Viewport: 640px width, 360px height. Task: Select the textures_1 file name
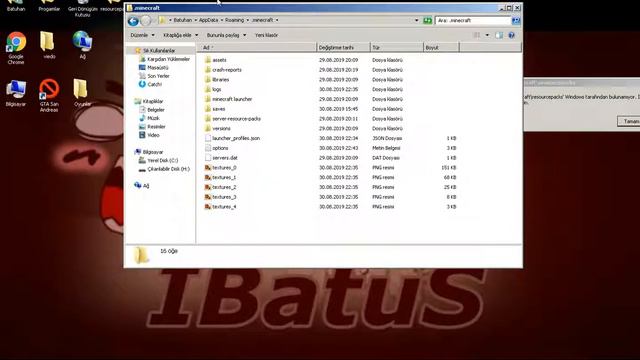click(x=224, y=178)
